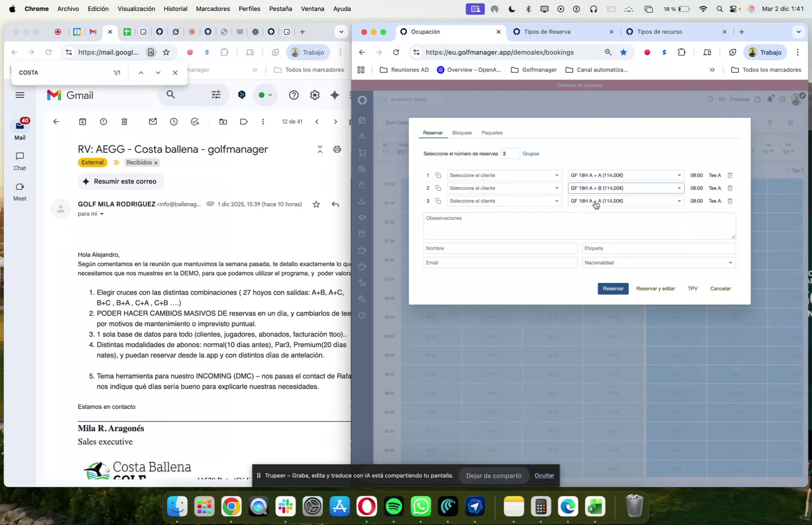Snooze the email with the clock icon
812x525 pixels.
pyautogui.click(x=173, y=122)
